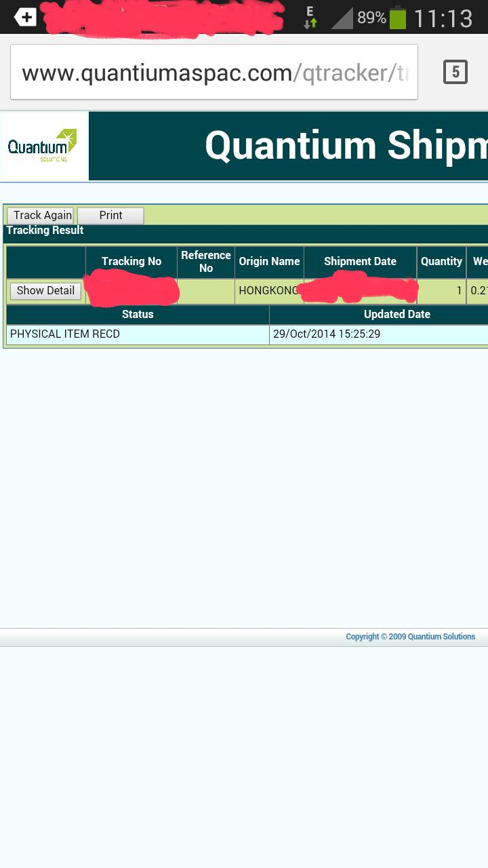
Task: Tap the notification plus icon in status bar
Action: click(25, 18)
